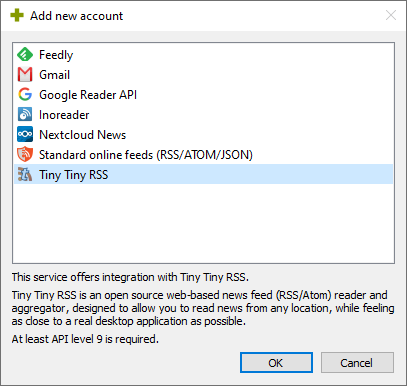Click the Tiny Tiny RSS icon

[x=25, y=175]
